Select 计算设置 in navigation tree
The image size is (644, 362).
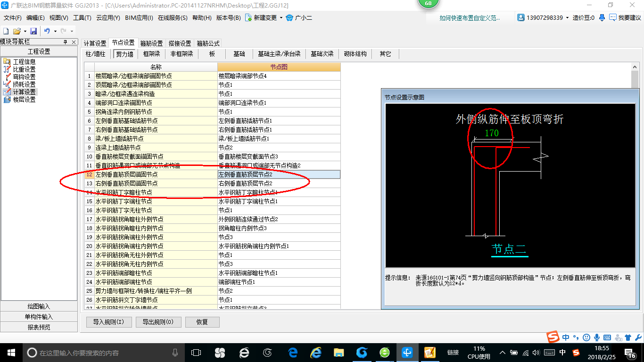click(x=24, y=92)
